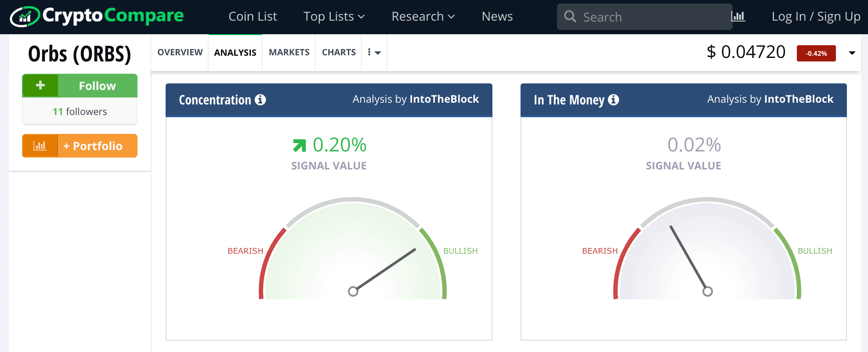
Task: Click BULLISH label on In The Money gauge
Action: [815, 251]
